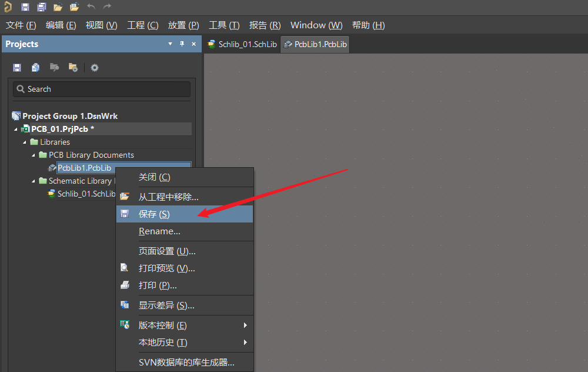Click the Open project icon in the title bar
The height and width of the screenshot is (372, 588).
[74, 6]
